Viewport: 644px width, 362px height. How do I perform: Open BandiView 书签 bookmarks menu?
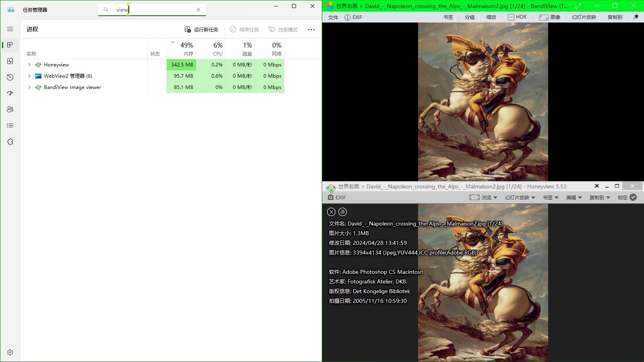(x=448, y=17)
